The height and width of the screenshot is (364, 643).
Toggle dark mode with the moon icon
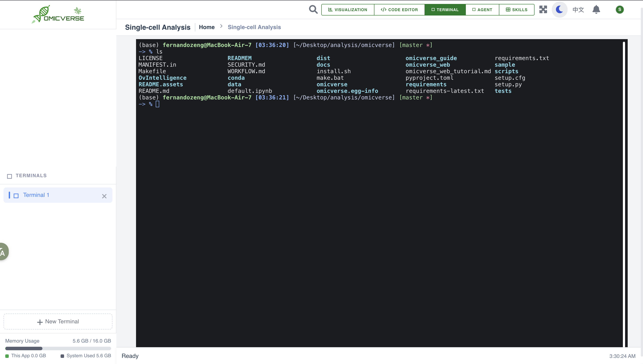559,9
